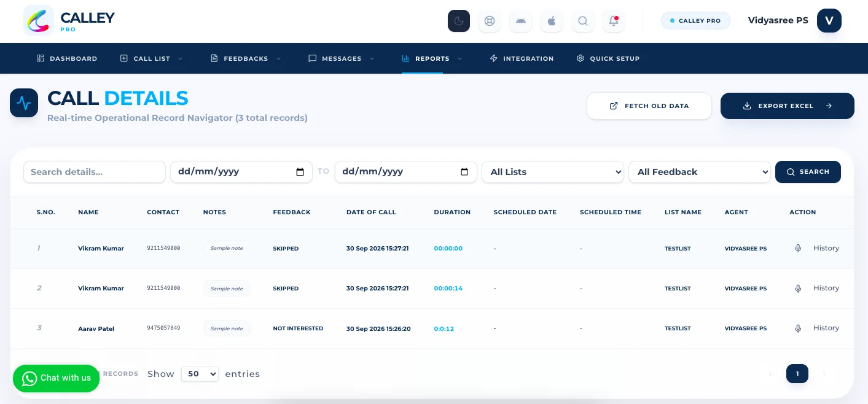The height and width of the screenshot is (404, 868).
Task: Open the All Feedback dropdown
Action: click(x=700, y=172)
